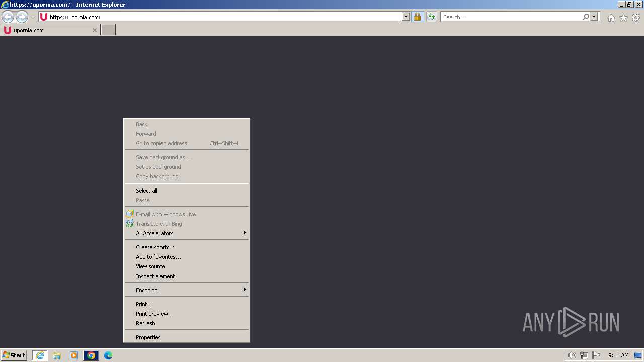
Task: Click the network tray icon
Action: 584,355
